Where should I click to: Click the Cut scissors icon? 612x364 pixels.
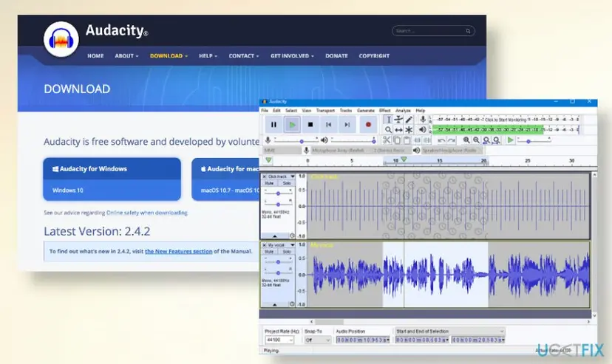coord(387,140)
